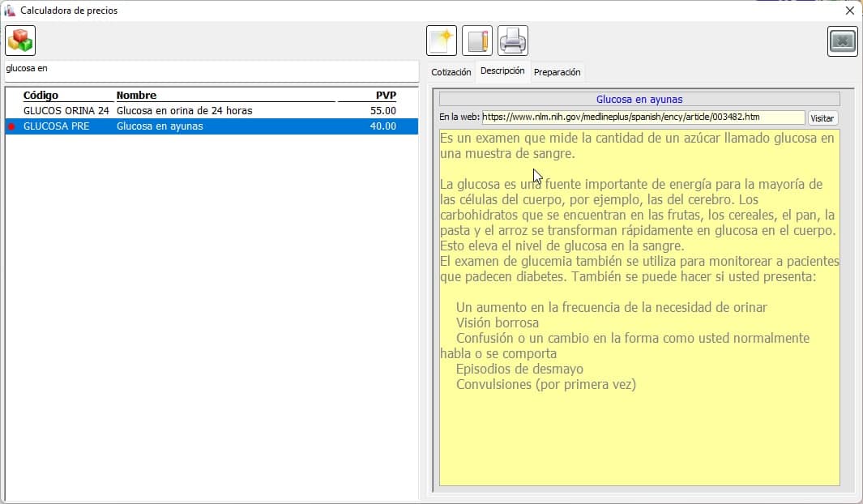Click the Calculadora de precios title bar icon
863x504 pixels.
[10, 11]
